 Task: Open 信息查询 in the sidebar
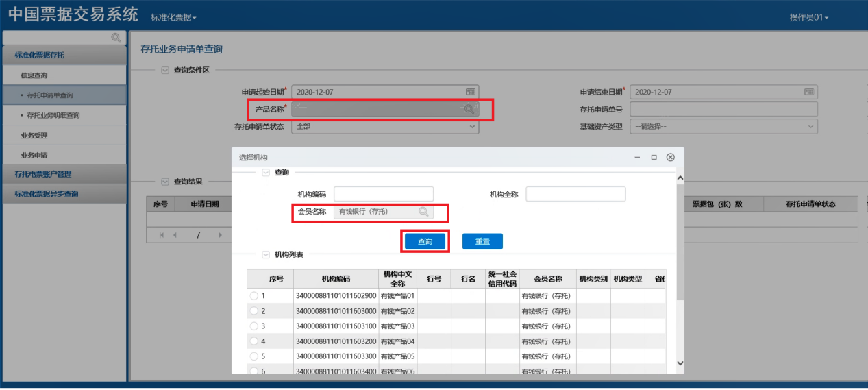64,75
